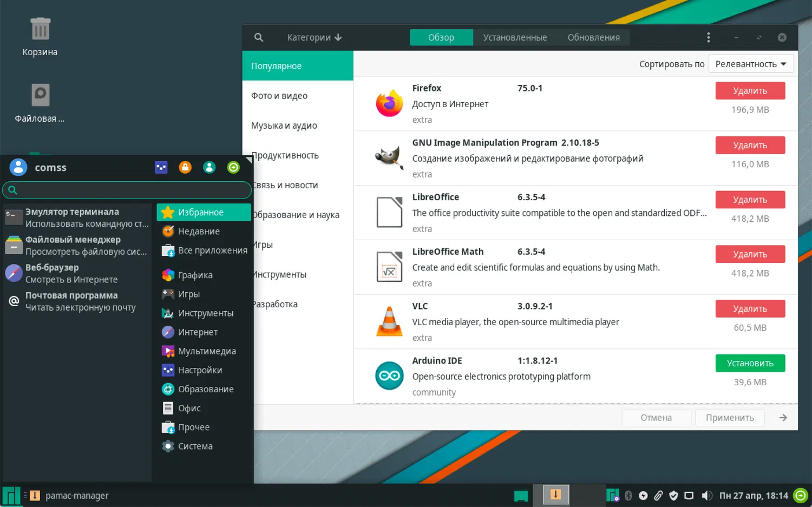Open the Образование menu category
This screenshot has width=812, height=507.
click(204, 389)
